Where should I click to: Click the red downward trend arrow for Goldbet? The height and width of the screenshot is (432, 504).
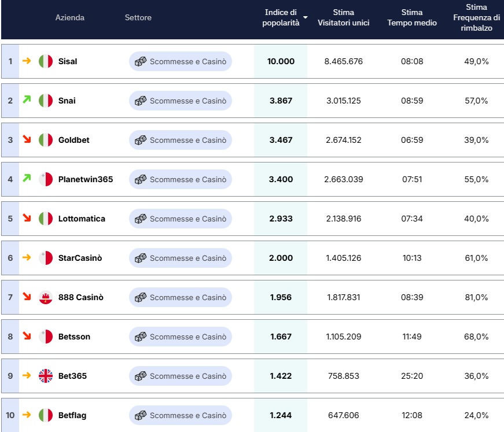coord(27,139)
